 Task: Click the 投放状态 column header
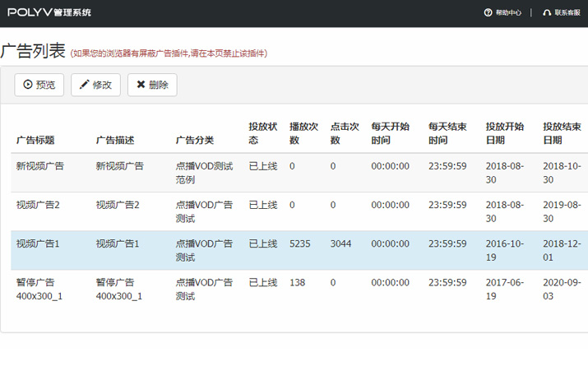coord(263,133)
